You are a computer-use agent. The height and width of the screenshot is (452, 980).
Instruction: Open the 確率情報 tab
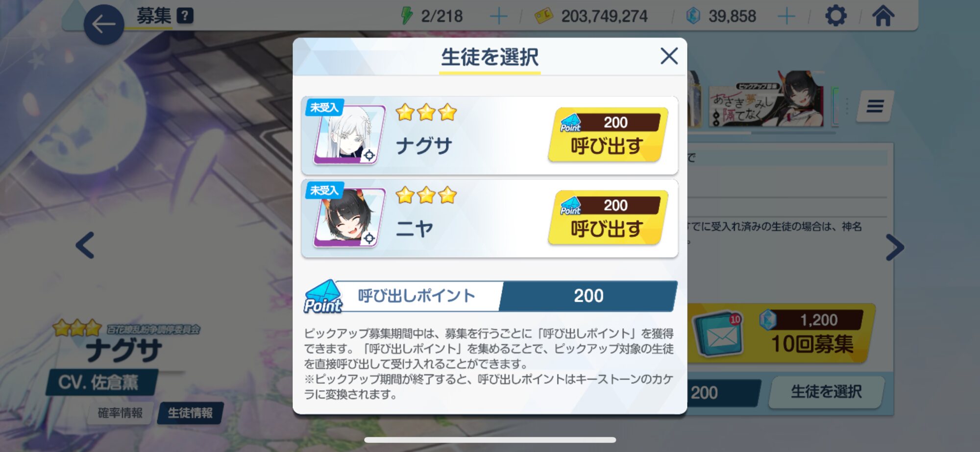click(121, 413)
